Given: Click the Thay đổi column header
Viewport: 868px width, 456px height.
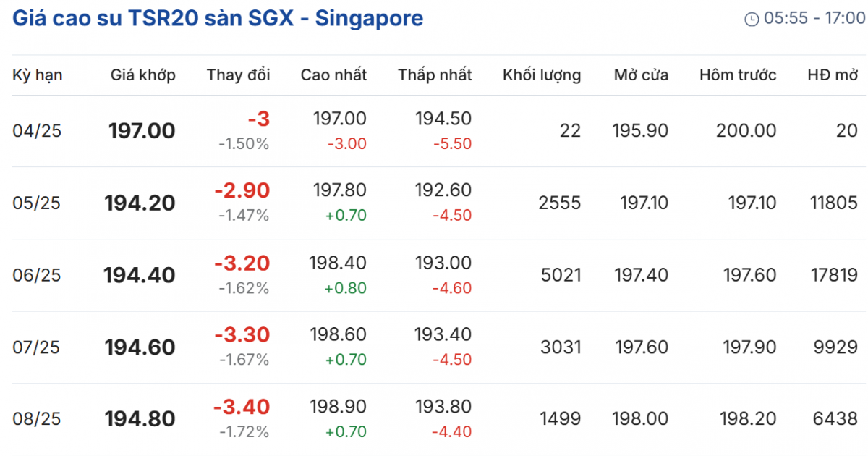Looking at the screenshot, I should click(238, 75).
